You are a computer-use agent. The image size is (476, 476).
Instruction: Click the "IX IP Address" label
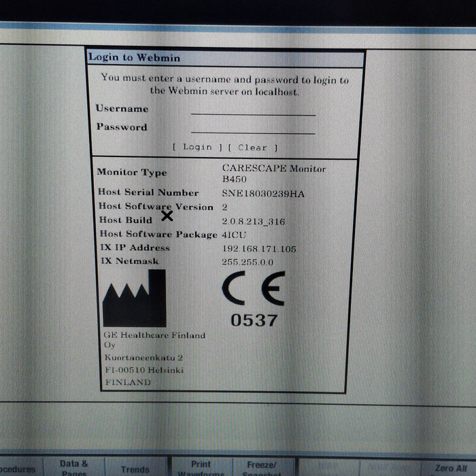[135, 248]
